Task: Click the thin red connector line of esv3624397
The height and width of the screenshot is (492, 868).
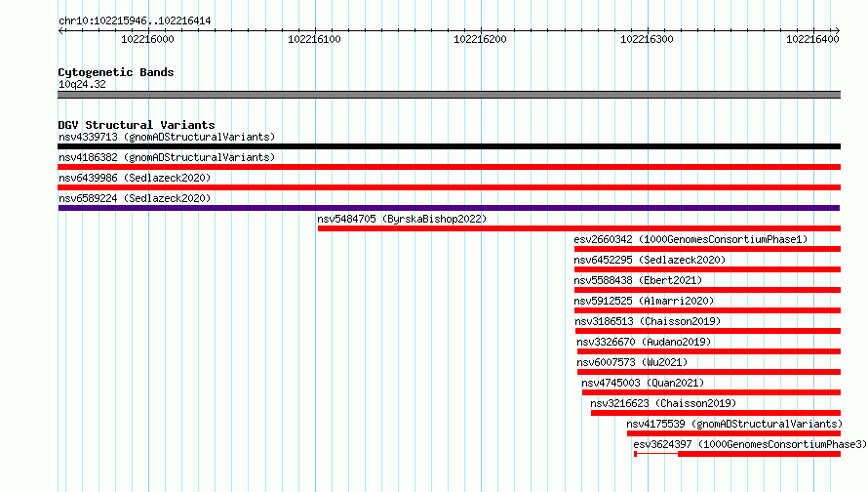Action: coord(657,454)
